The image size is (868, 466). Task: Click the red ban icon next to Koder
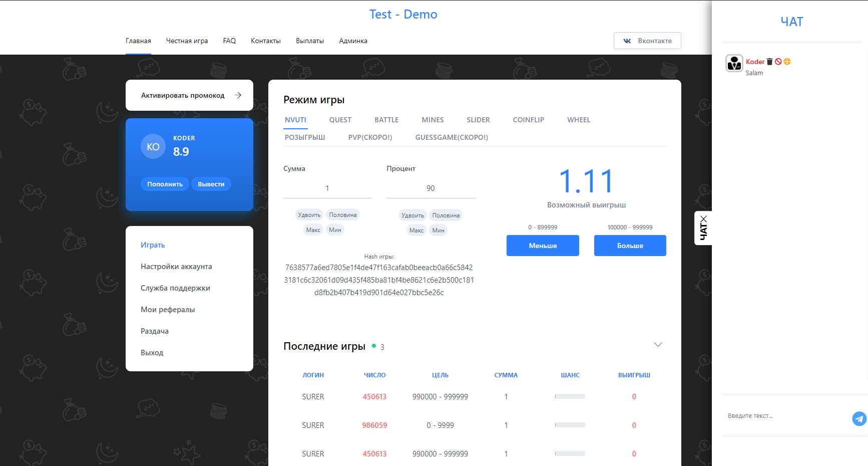coord(778,62)
